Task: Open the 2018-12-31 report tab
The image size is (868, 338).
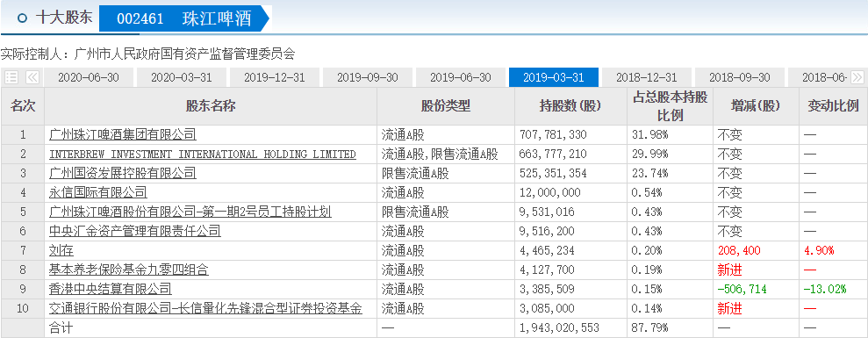Action: (x=647, y=77)
